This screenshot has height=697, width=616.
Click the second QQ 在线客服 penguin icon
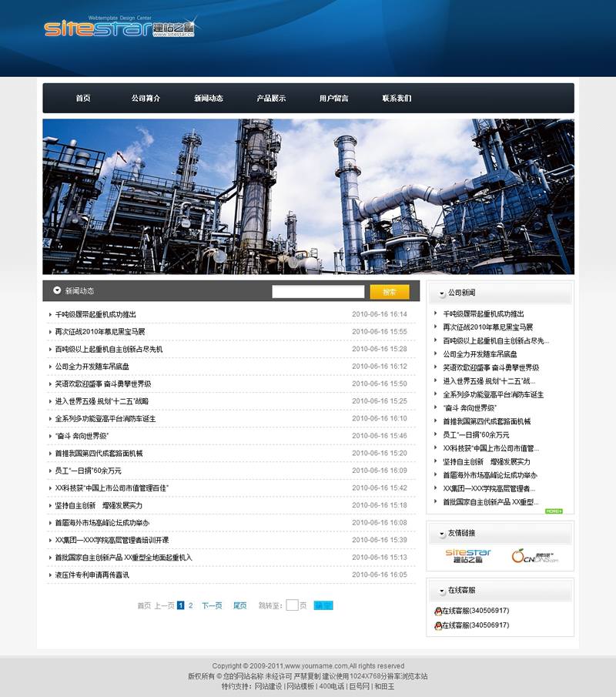click(x=438, y=626)
